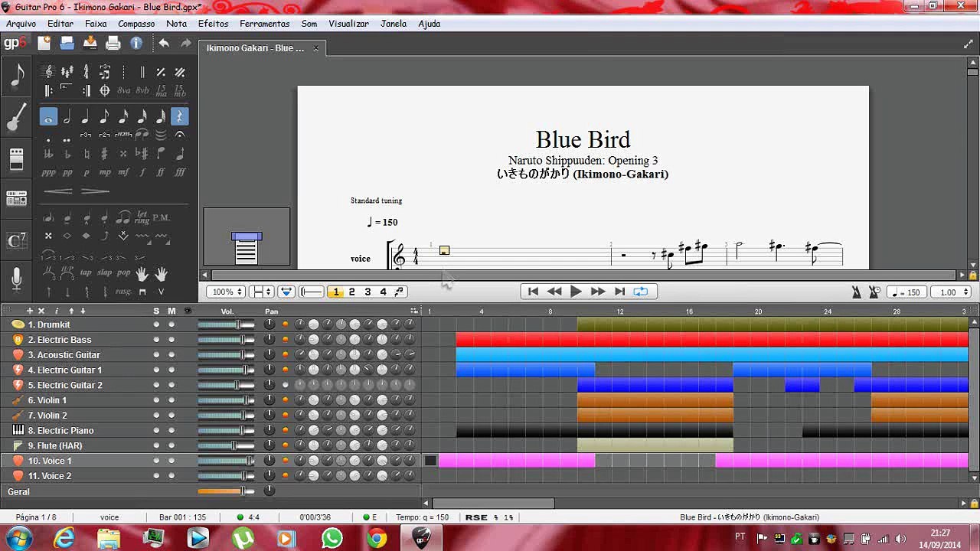980x551 pixels.
Task: Expand the track view options dropdown
Action: [286, 292]
